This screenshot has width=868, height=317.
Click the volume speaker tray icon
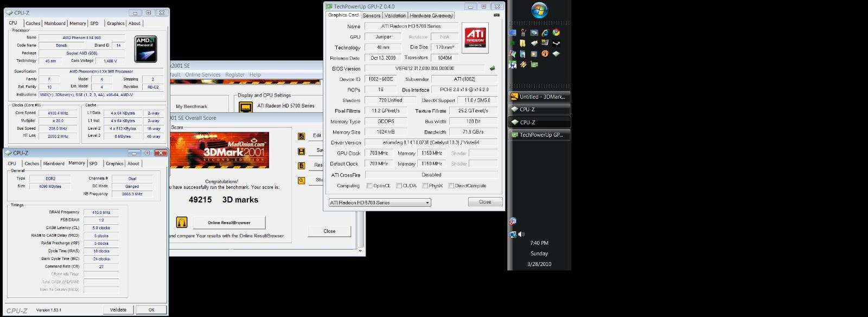click(521, 234)
